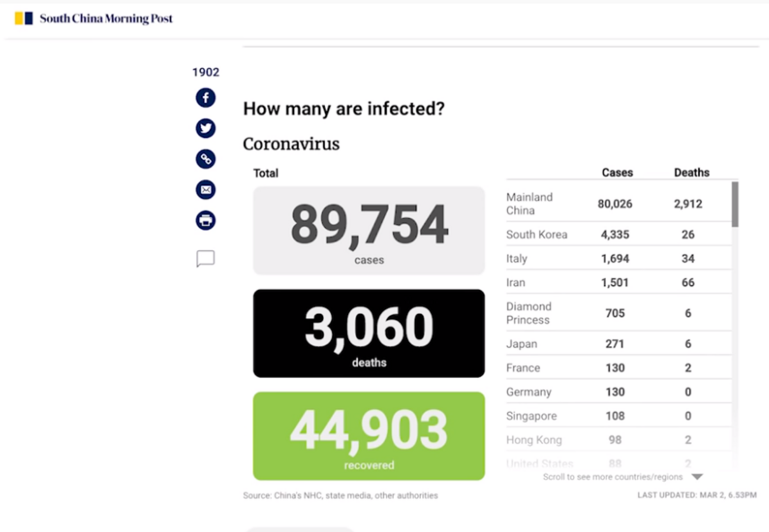Share article on Facebook
The height and width of the screenshot is (532, 769).
(x=205, y=98)
